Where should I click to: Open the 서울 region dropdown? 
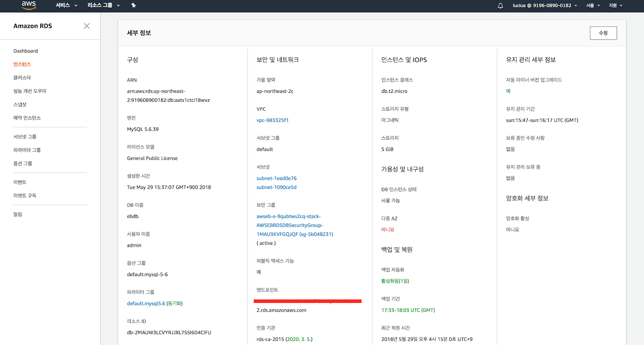click(x=593, y=5)
